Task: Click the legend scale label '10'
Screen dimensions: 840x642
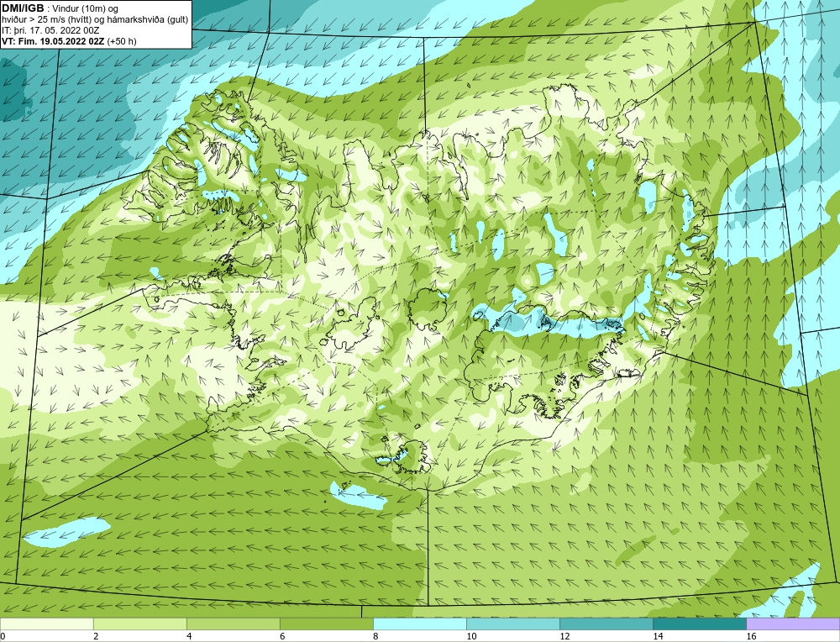Action: [x=471, y=636]
